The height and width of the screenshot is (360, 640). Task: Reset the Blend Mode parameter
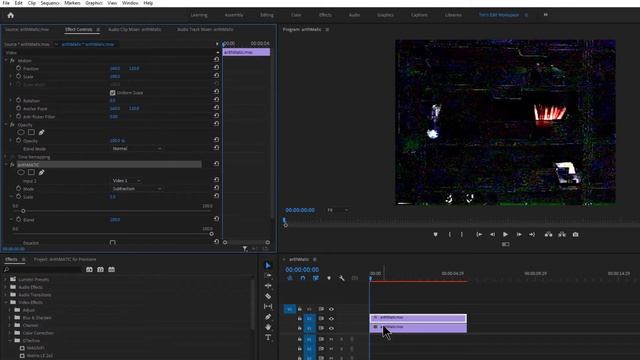216,148
